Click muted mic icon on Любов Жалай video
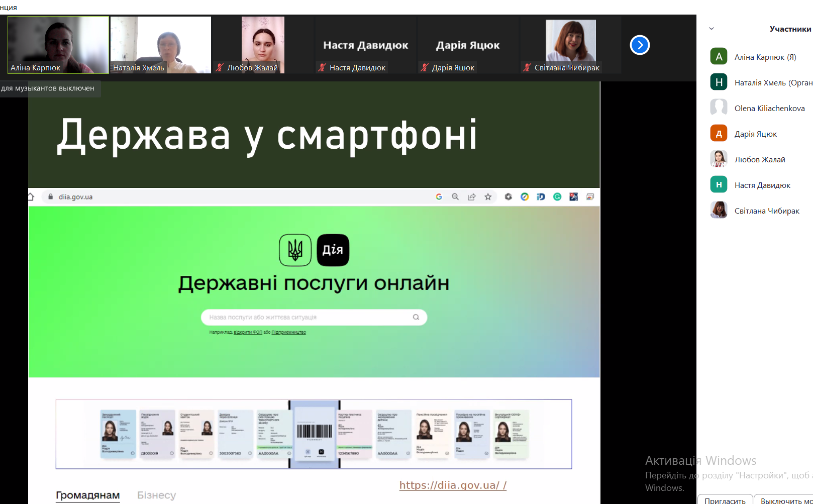Image resolution: width=813 pixels, height=504 pixels. [x=220, y=67]
